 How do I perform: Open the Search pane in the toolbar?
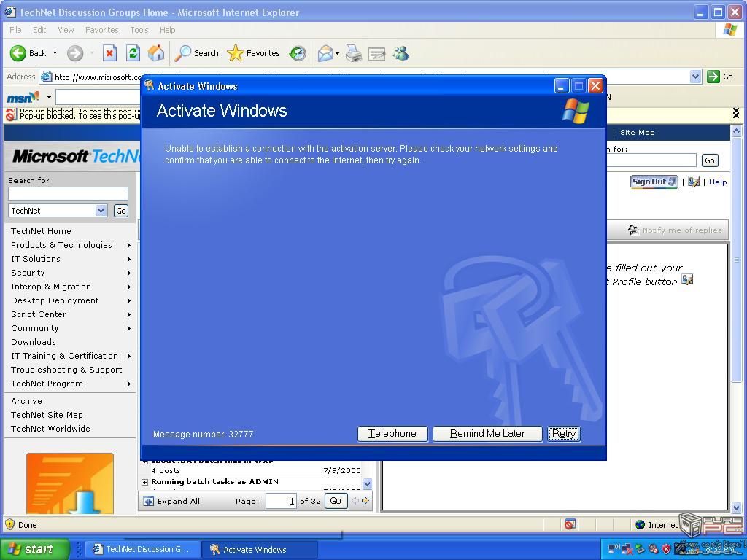(196, 53)
